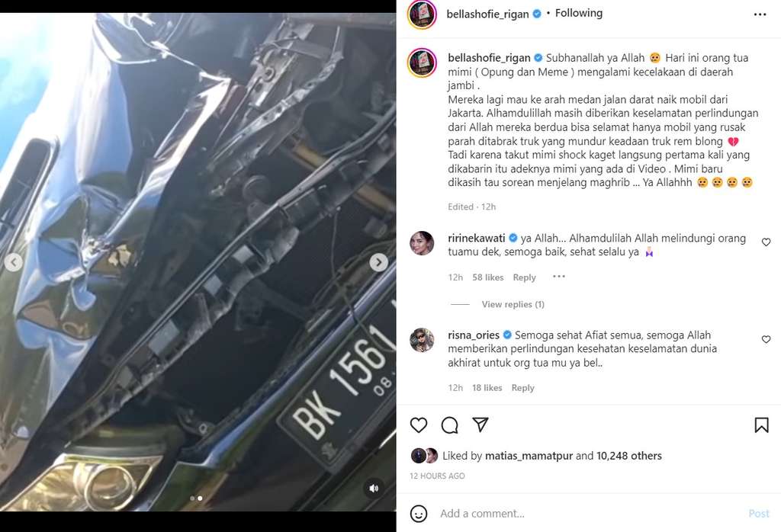The width and height of the screenshot is (781, 532).
Task: Expand View replies (1)
Action: pos(513,304)
